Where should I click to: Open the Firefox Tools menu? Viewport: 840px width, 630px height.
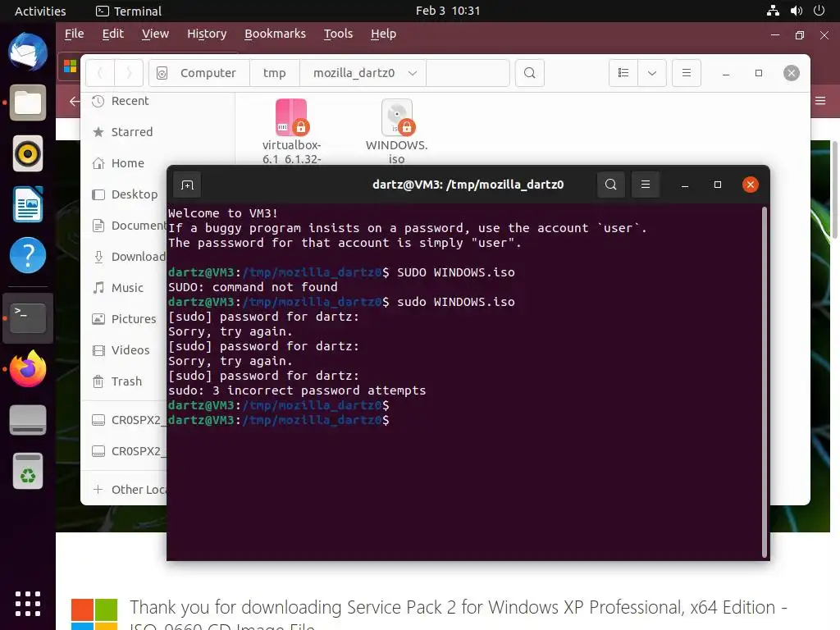tap(338, 34)
